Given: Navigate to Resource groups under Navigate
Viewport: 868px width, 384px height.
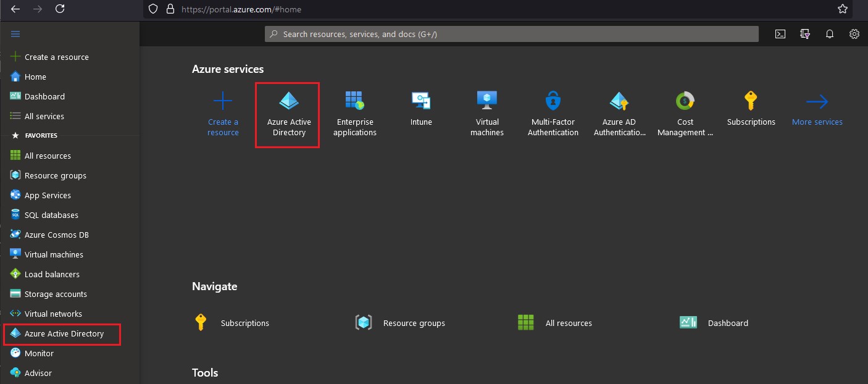Looking at the screenshot, I should (400, 323).
